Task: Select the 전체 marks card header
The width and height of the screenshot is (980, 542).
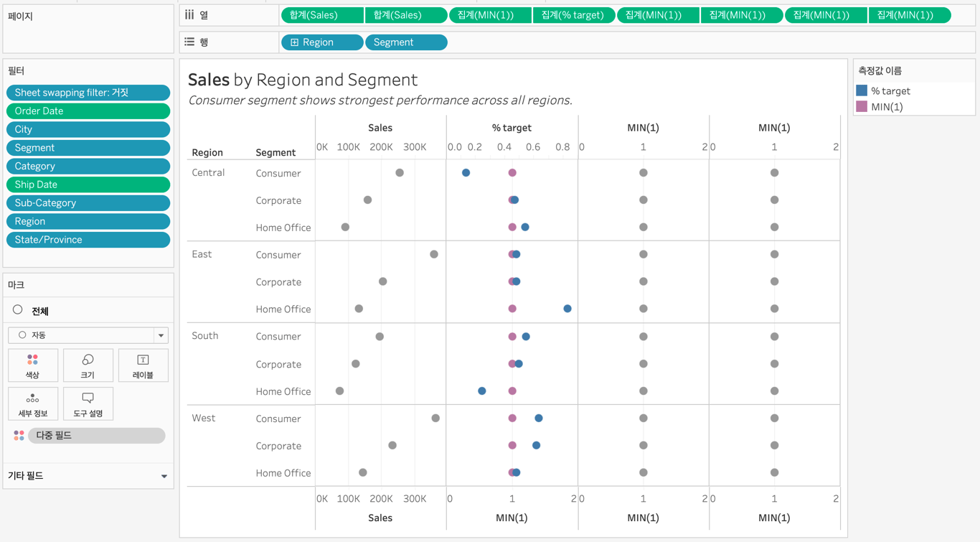Action: (x=40, y=311)
